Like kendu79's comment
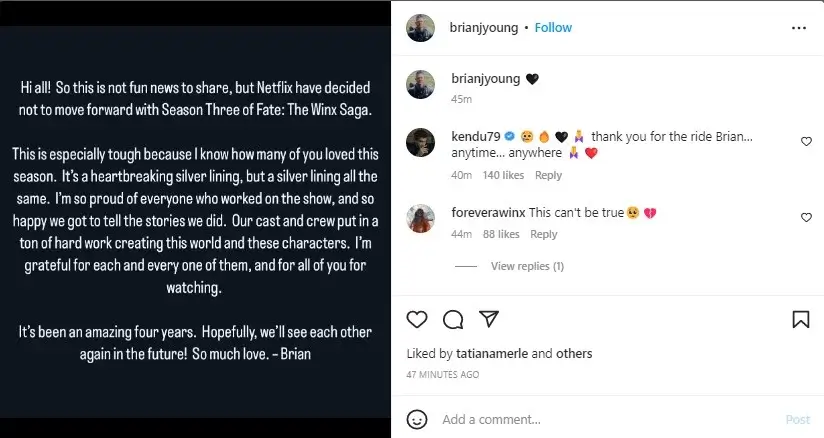The height and width of the screenshot is (438, 824). [806, 142]
